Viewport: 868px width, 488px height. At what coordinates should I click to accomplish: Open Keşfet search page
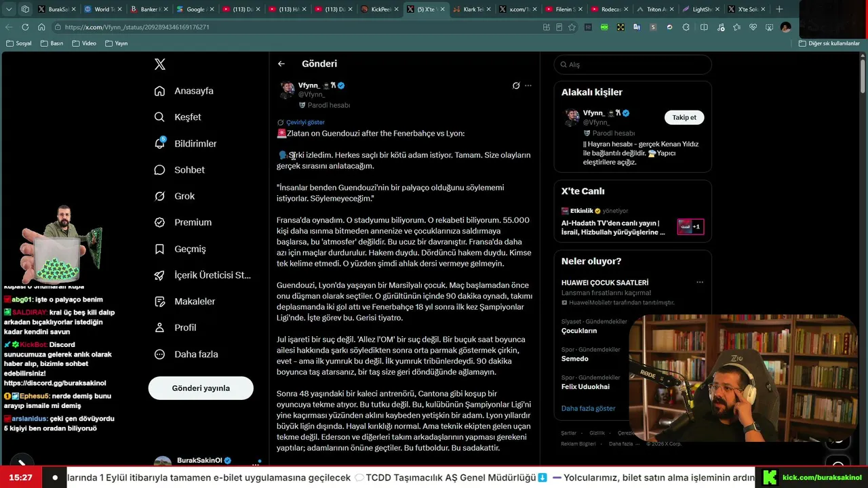(x=178, y=117)
